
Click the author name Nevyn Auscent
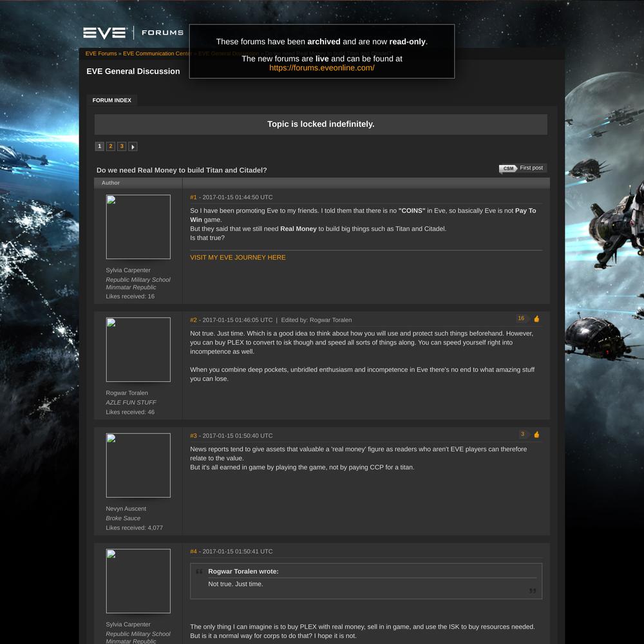pyautogui.click(x=126, y=509)
